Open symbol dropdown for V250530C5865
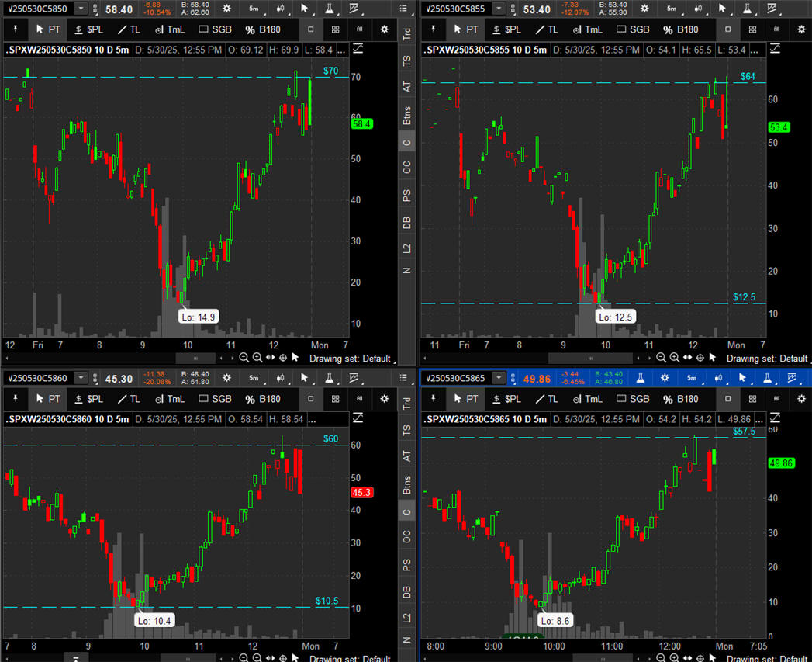The height and width of the screenshot is (662, 812). tap(498, 378)
